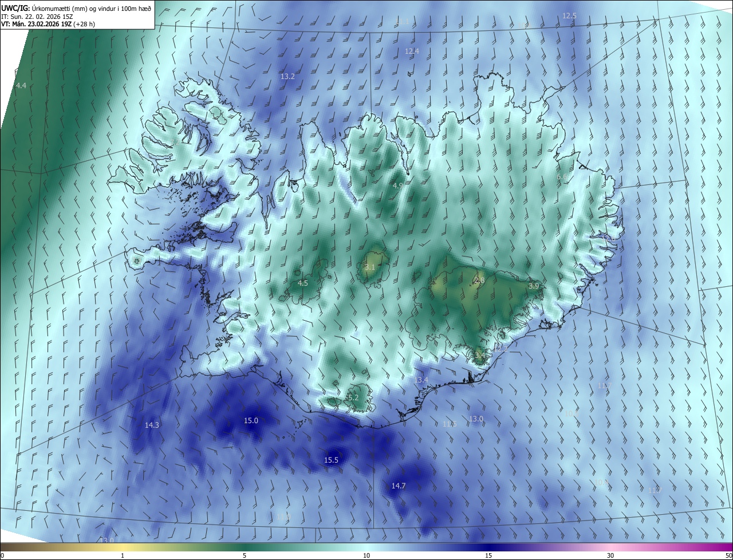Click the 'UWC/IG: Úrkomumætti' title line

pyautogui.click(x=76, y=7)
